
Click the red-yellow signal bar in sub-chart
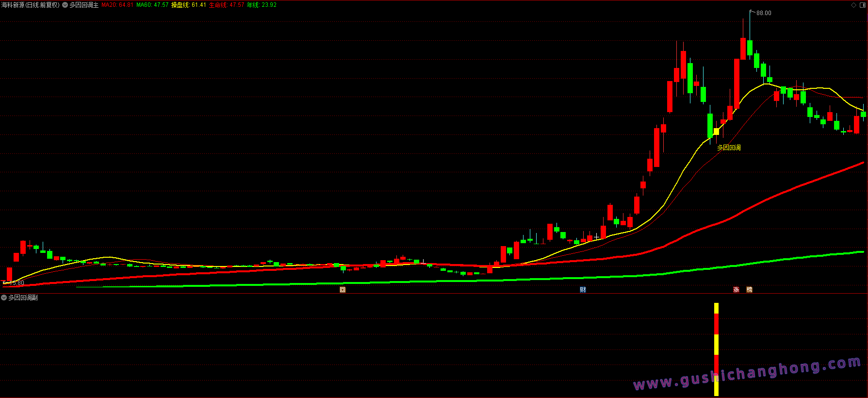click(716, 348)
